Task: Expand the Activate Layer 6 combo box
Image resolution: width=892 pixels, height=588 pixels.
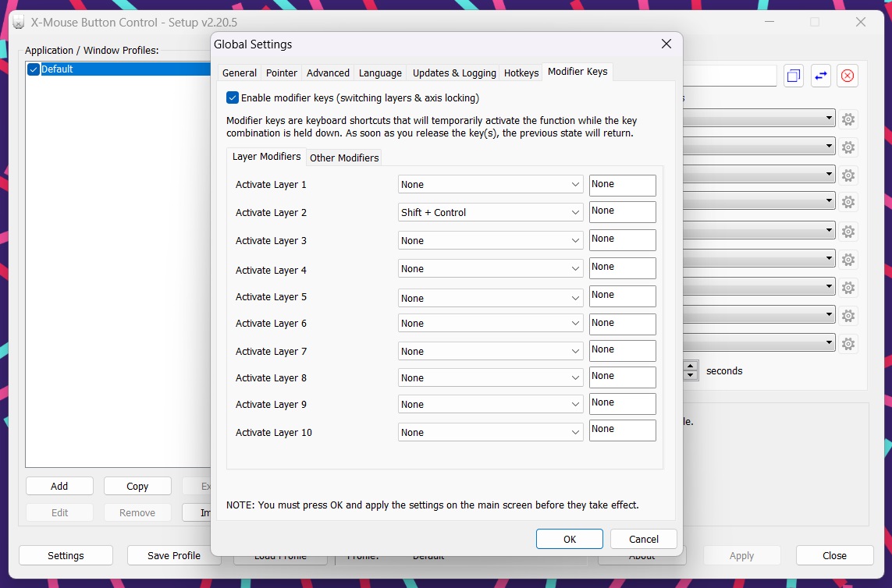Action: 490,324
